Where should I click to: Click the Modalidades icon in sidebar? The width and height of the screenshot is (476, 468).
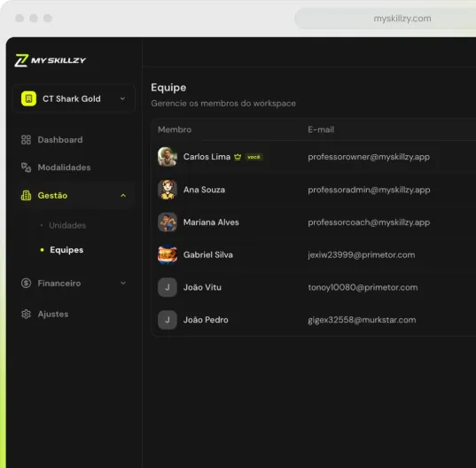(26, 168)
